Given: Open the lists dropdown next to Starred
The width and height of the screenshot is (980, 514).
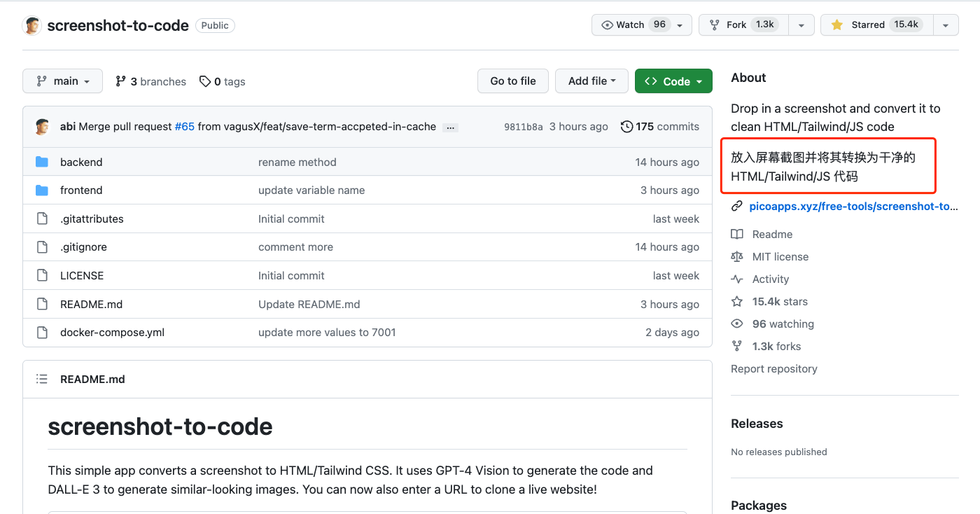Looking at the screenshot, I should click(946, 25).
